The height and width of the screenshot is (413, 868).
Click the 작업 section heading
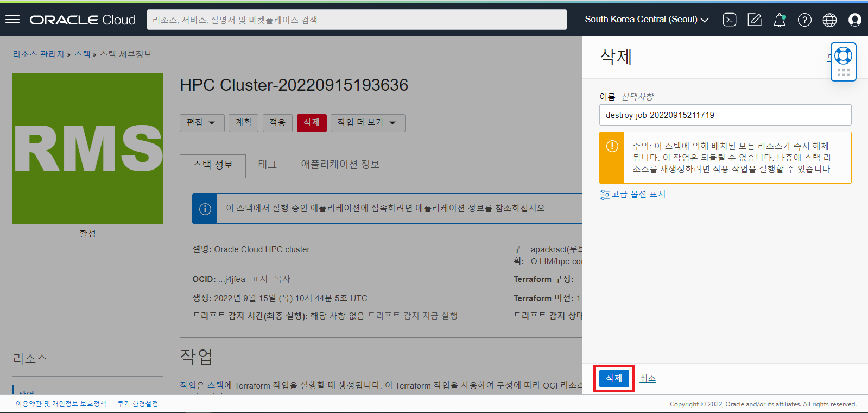click(x=196, y=356)
